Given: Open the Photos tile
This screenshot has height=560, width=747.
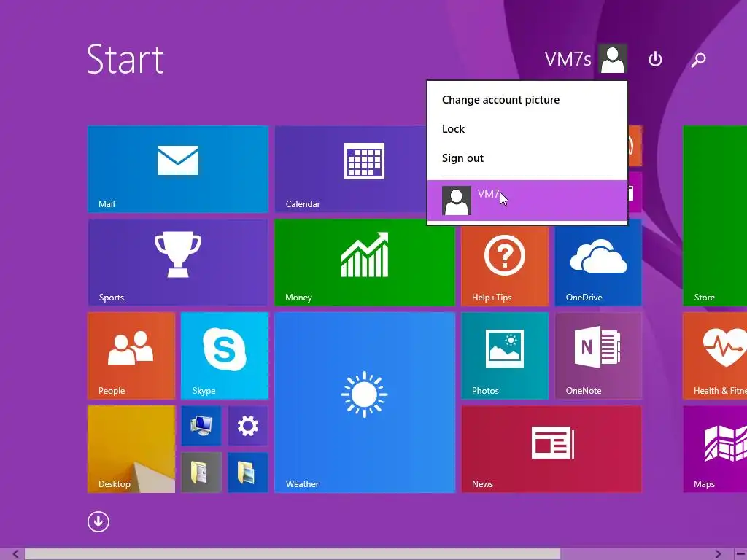Looking at the screenshot, I should tap(505, 355).
